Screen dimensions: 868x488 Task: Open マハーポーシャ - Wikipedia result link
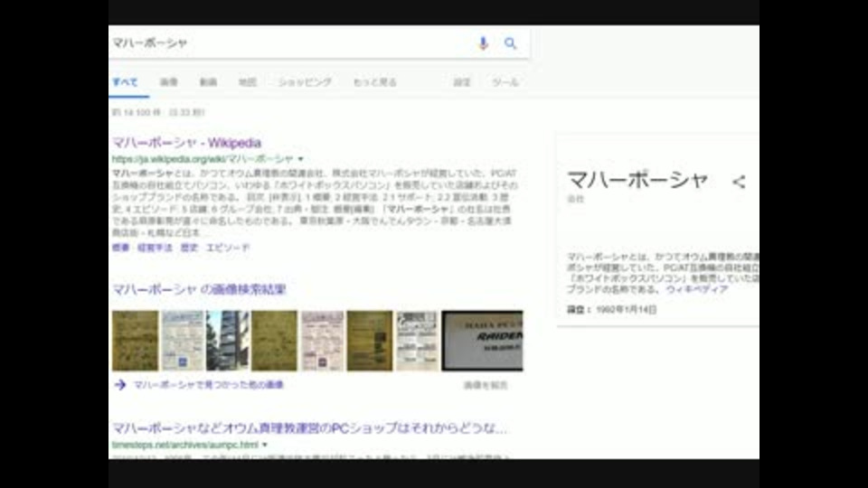pyautogui.click(x=186, y=143)
